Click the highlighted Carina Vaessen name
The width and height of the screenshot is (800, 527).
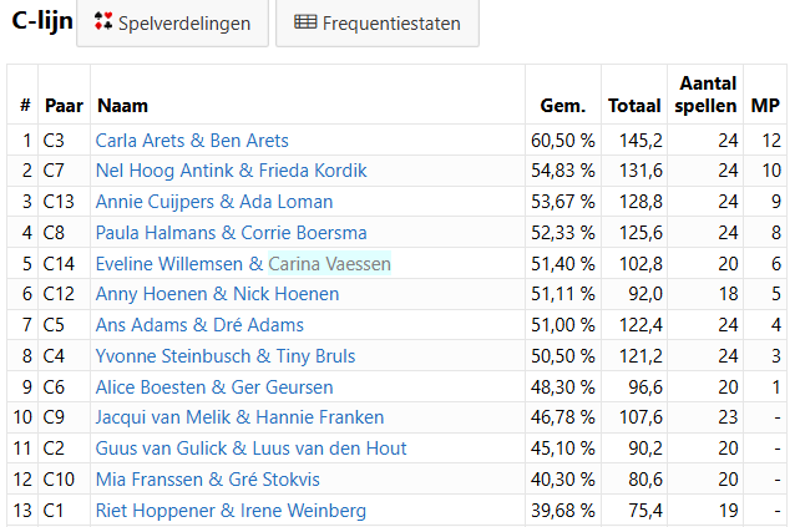coord(329,264)
